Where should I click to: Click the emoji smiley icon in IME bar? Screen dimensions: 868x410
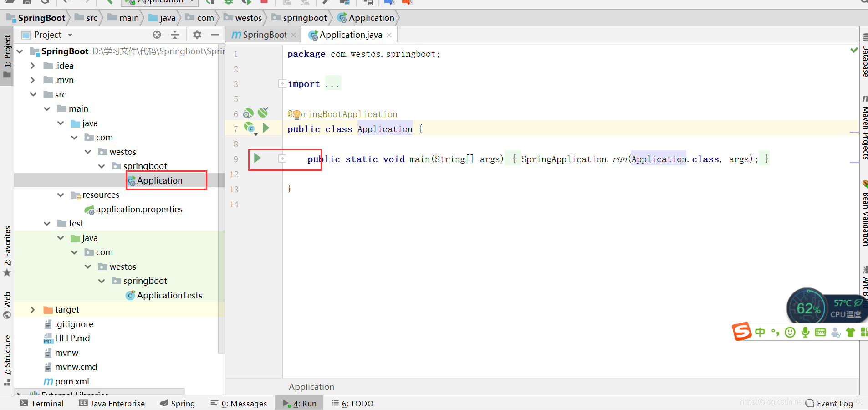[x=790, y=332]
